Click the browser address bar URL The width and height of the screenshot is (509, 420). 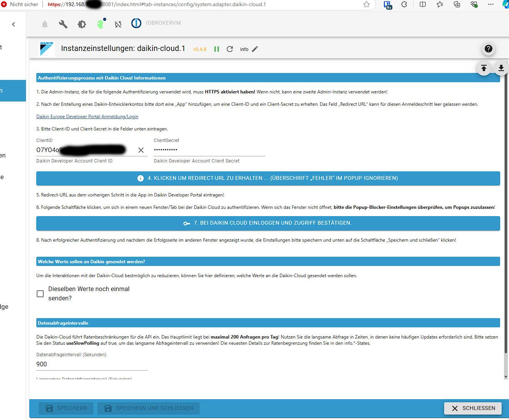coord(157,5)
